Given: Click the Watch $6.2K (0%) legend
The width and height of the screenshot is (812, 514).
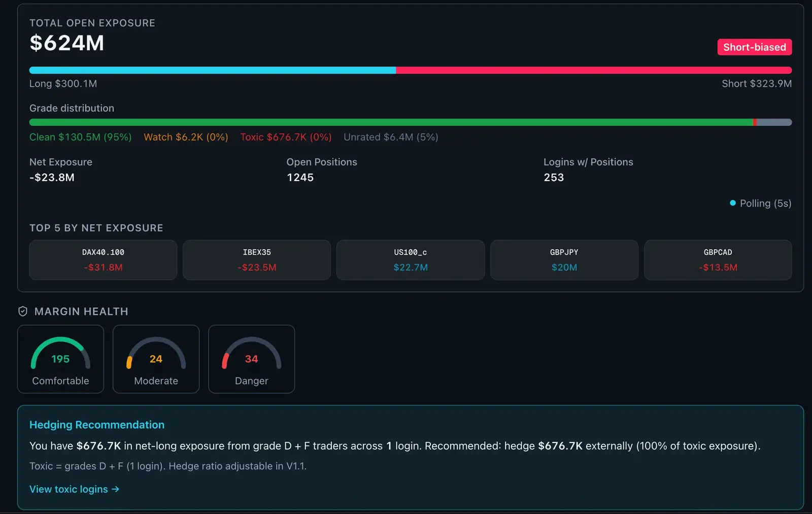Looking at the screenshot, I should (x=186, y=137).
